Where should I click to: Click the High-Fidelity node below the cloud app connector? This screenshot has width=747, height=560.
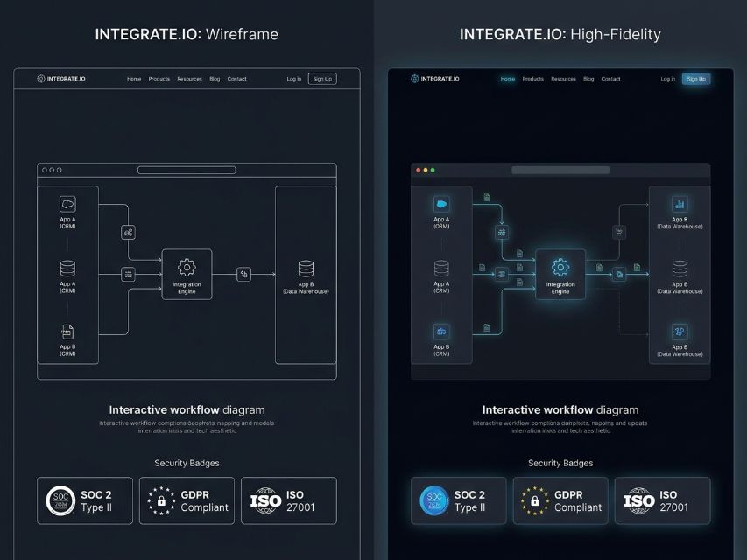click(502, 233)
